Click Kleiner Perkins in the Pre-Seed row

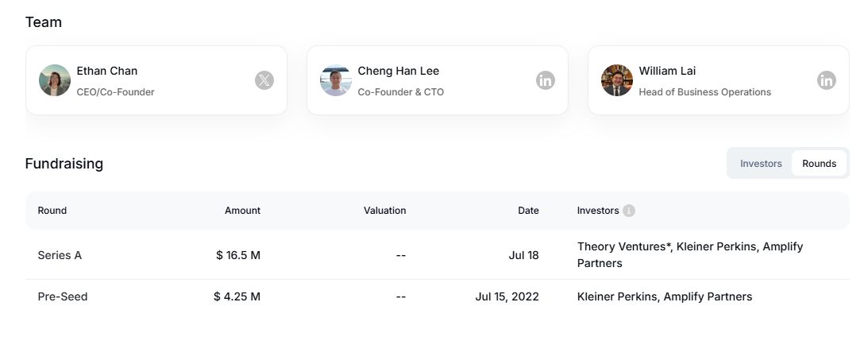617,296
